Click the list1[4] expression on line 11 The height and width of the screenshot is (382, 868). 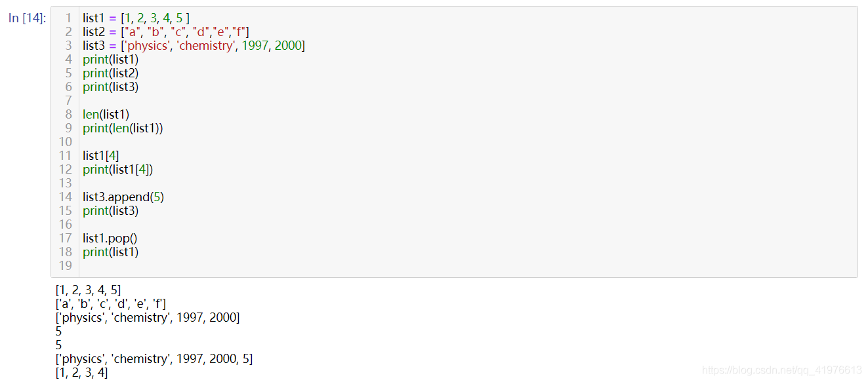click(101, 156)
